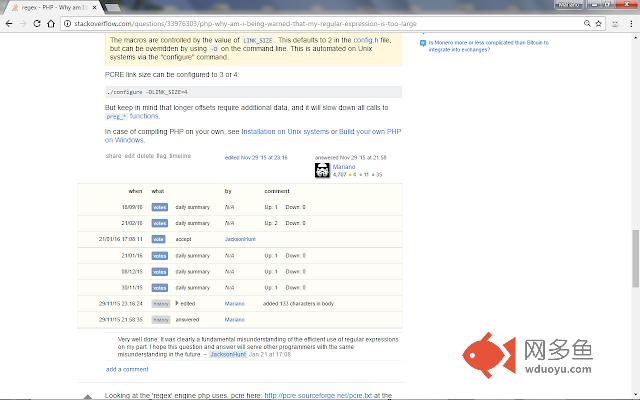Screen dimensions: 640x400
Task: Click the 'when' column header
Action: pyautogui.click(x=136, y=191)
